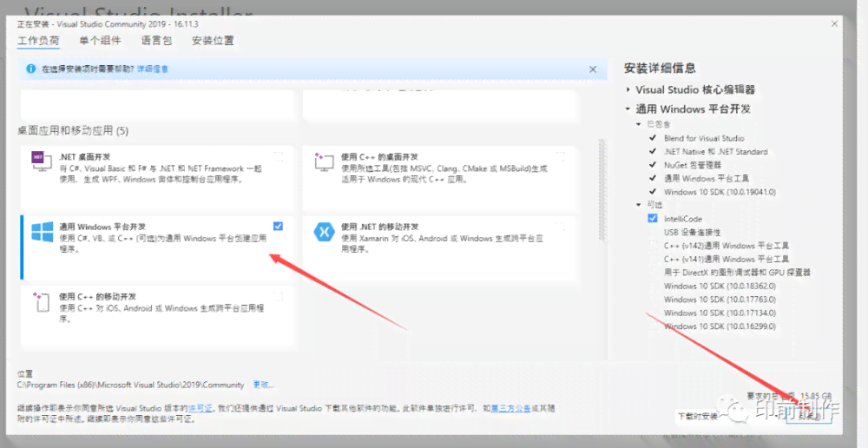868x448 pixels.
Task: Close the Visual Studio installer dialog
Action: coord(834,23)
